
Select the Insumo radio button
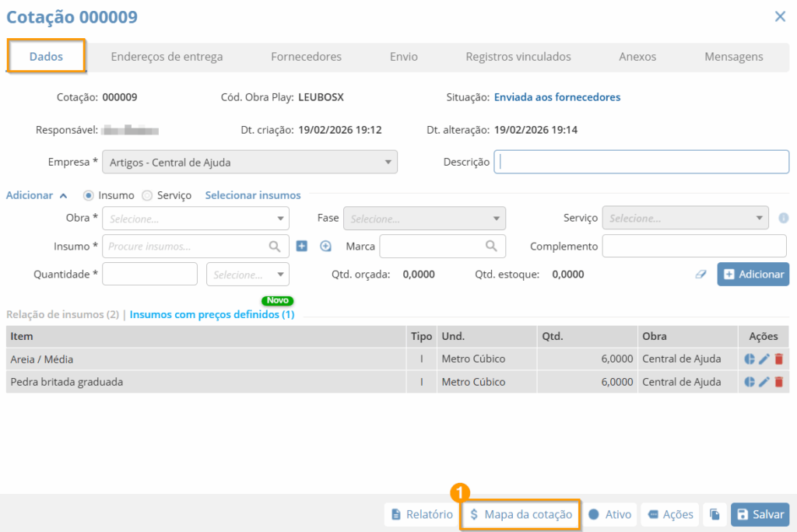click(x=88, y=196)
